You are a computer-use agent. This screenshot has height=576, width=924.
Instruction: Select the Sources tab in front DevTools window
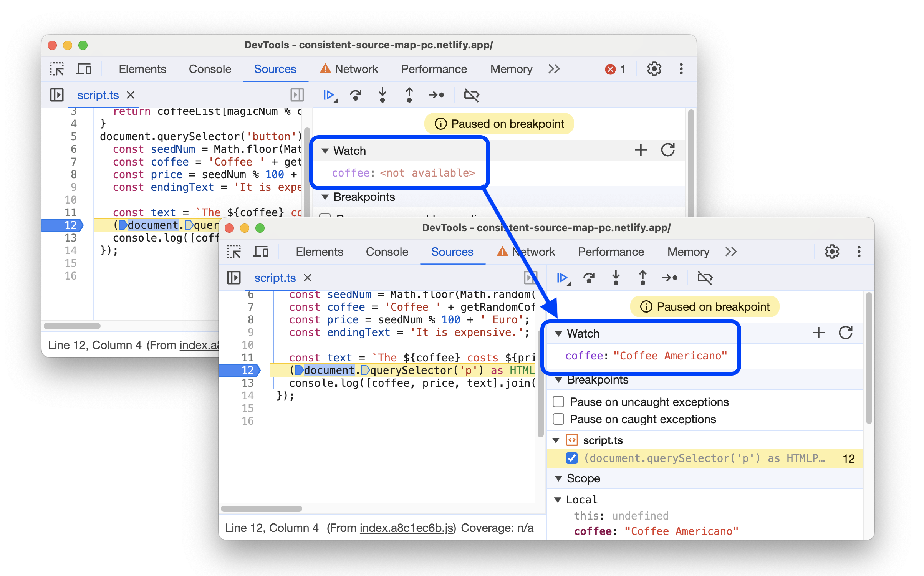pos(451,251)
